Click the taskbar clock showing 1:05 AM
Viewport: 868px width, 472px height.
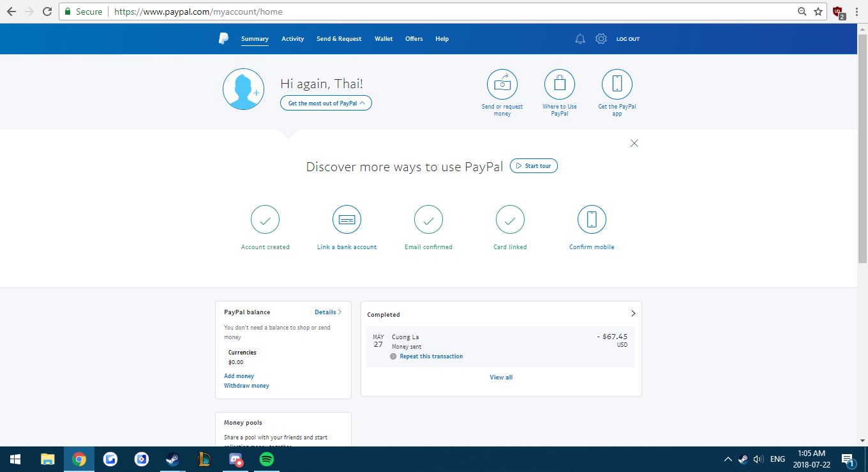click(x=812, y=459)
